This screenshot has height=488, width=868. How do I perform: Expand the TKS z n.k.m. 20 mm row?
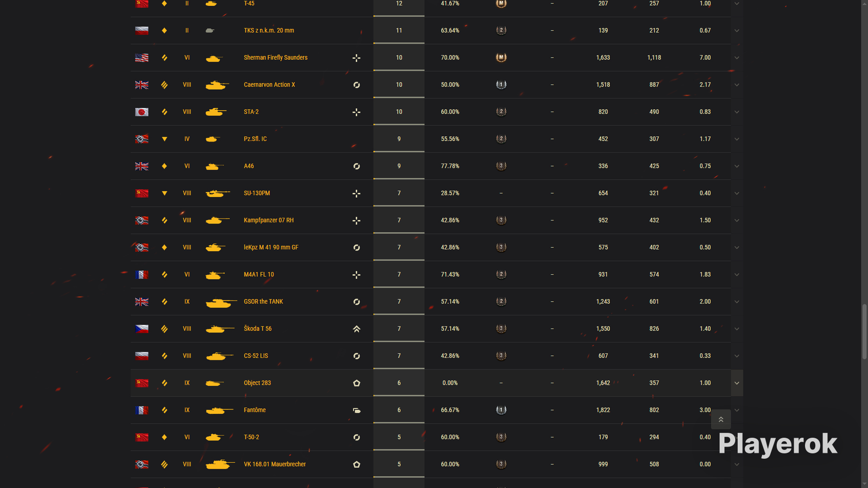click(x=737, y=31)
